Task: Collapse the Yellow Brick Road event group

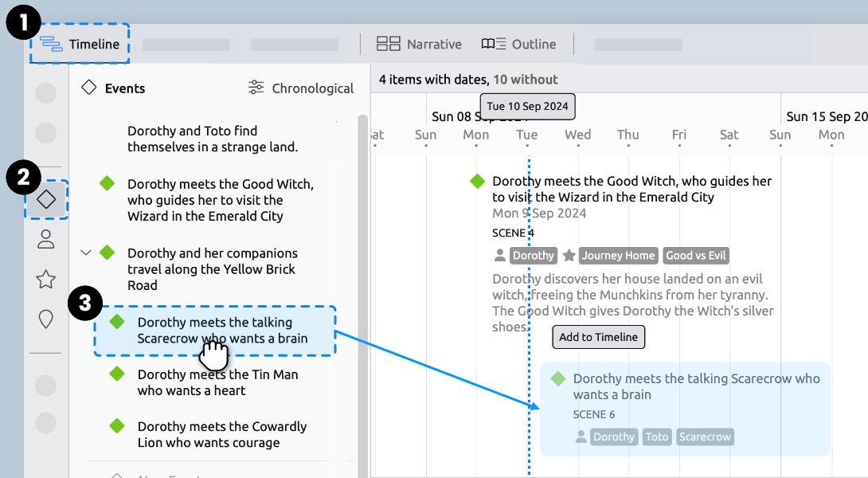Action: (x=86, y=253)
